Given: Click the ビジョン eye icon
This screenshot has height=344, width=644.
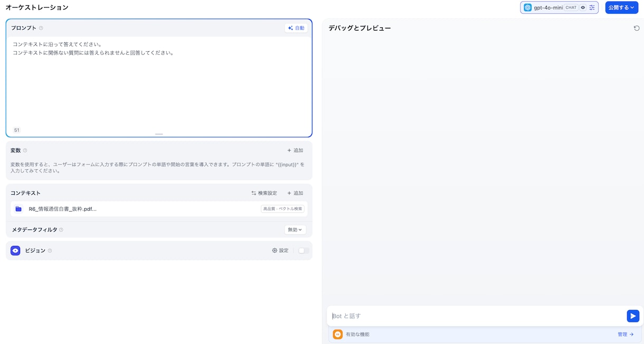Looking at the screenshot, I should 15,251.
